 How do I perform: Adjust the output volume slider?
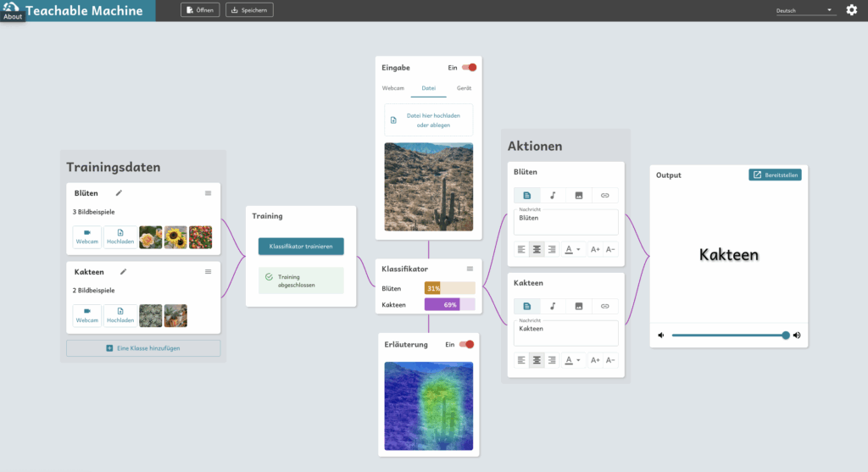(x=729, y=336)
